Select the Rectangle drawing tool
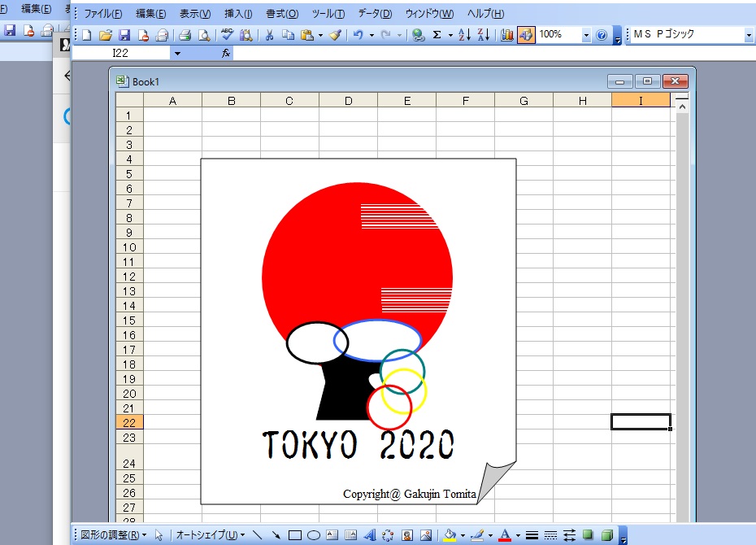The image size is (756, 545). (x=295, y=535)
